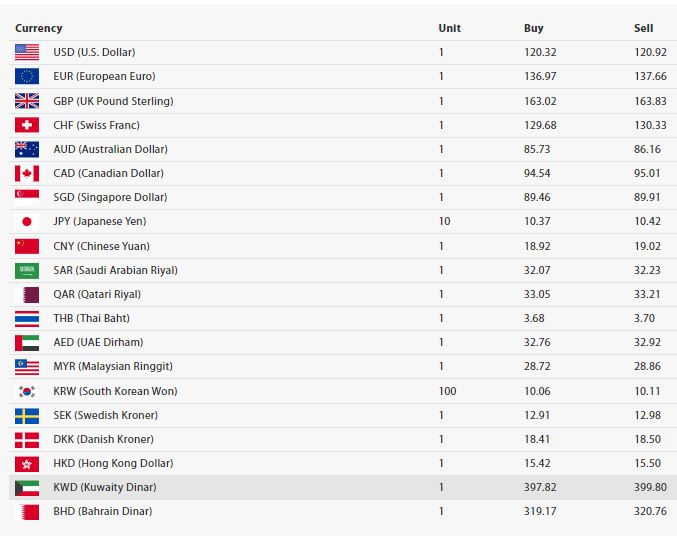Click the Swedish flag icon
Viewport: 677px width, 536px height.
click(x=27, y=415)
